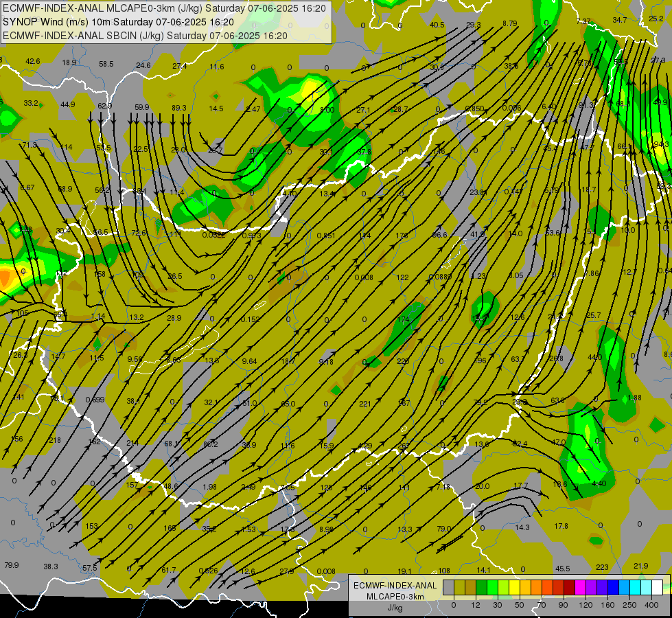Image resolution: width=672 pixels, height=618 pixels.
Task: Click the map value '89.3'
Action: [178, 108]
